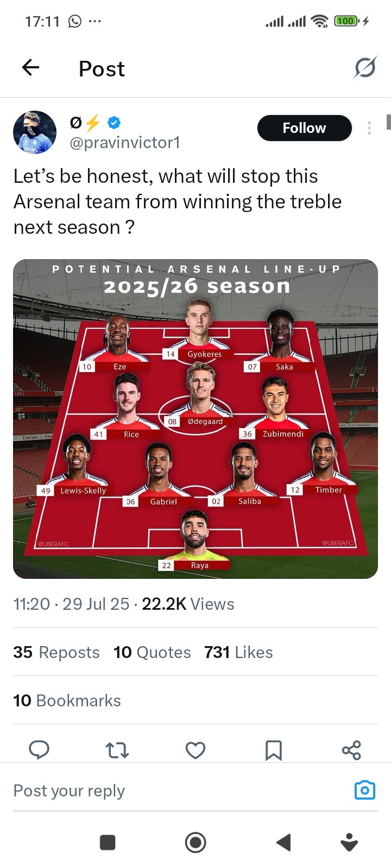
Task: View the 10 Quotes list
Action: (152, 652)
